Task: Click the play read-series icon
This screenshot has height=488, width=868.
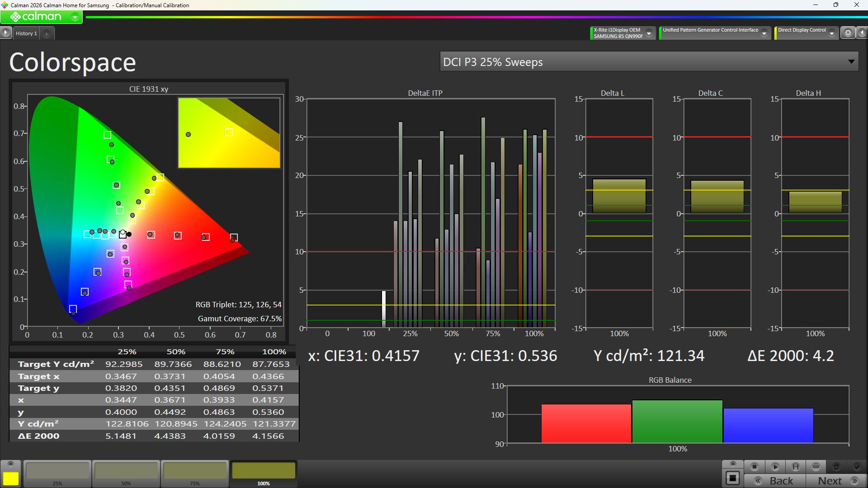Action: pos(775,467)
